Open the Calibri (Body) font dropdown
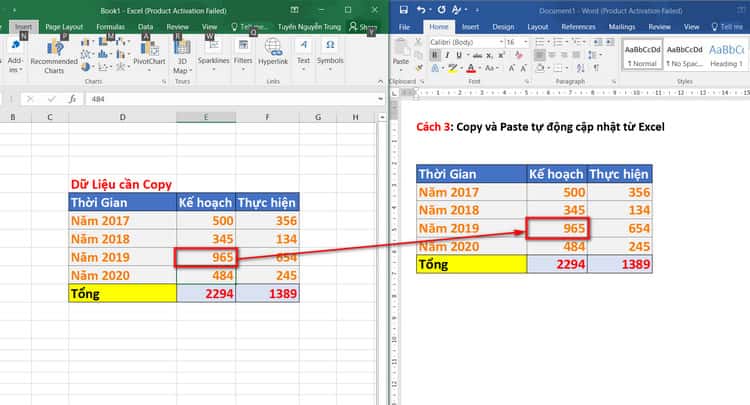The width and height of the screenshot is (750, 405). [501, 43]
